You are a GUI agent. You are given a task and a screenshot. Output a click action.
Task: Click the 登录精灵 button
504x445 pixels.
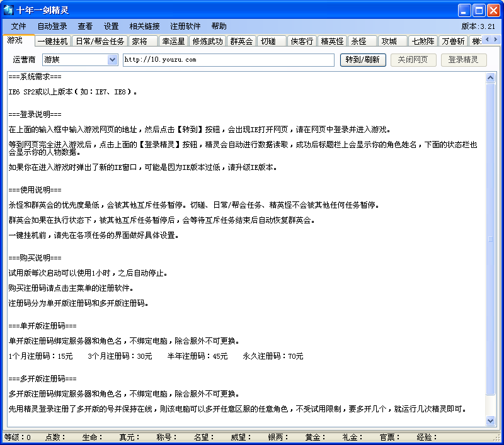(x=463, y=60)
